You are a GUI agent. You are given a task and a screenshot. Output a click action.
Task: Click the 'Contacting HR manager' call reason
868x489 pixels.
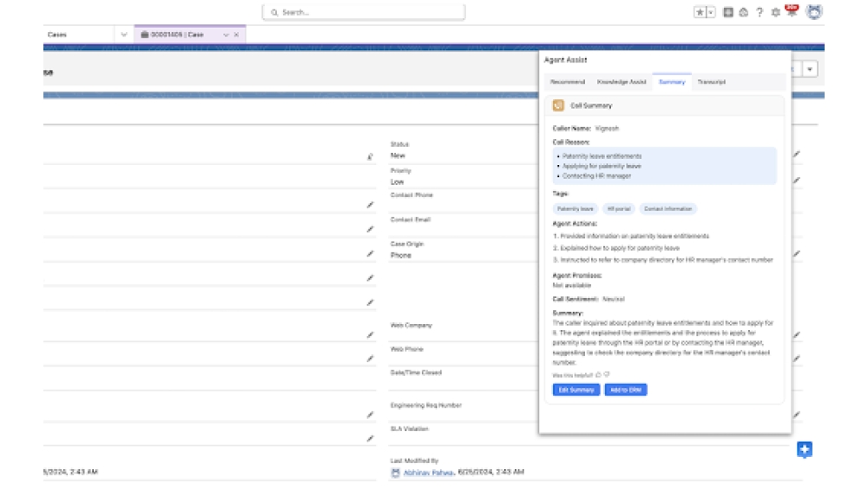597,176
